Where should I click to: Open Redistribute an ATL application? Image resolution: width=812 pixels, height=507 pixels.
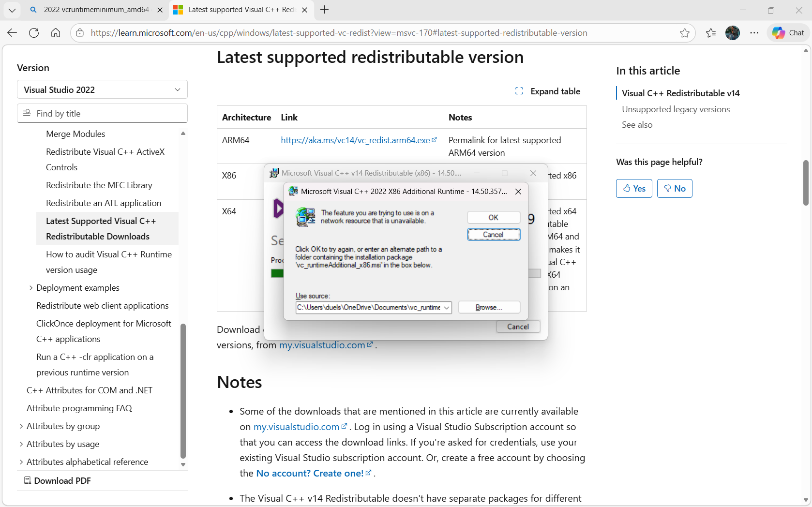(x=104, y=203)
